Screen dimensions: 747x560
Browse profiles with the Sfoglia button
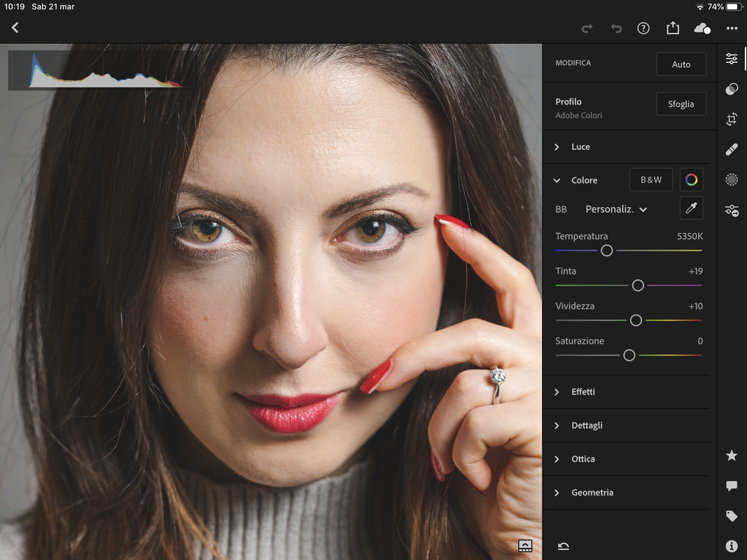pos(680,104)
